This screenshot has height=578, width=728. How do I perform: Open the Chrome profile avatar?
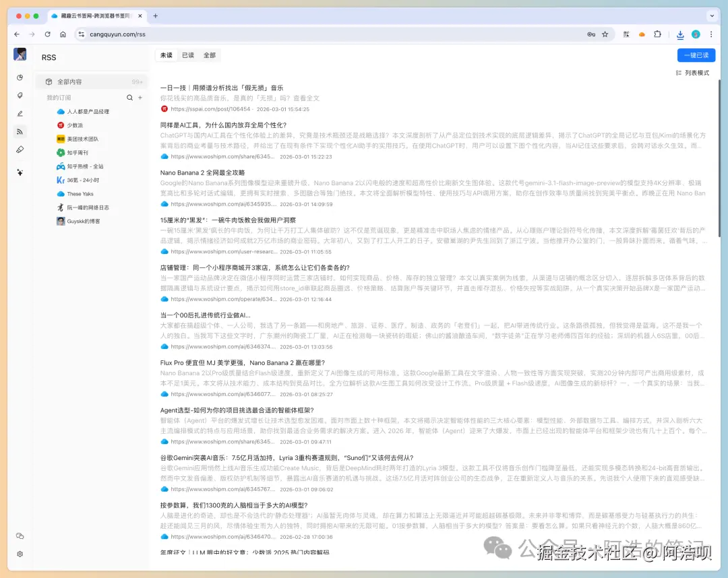coord(696,34)
